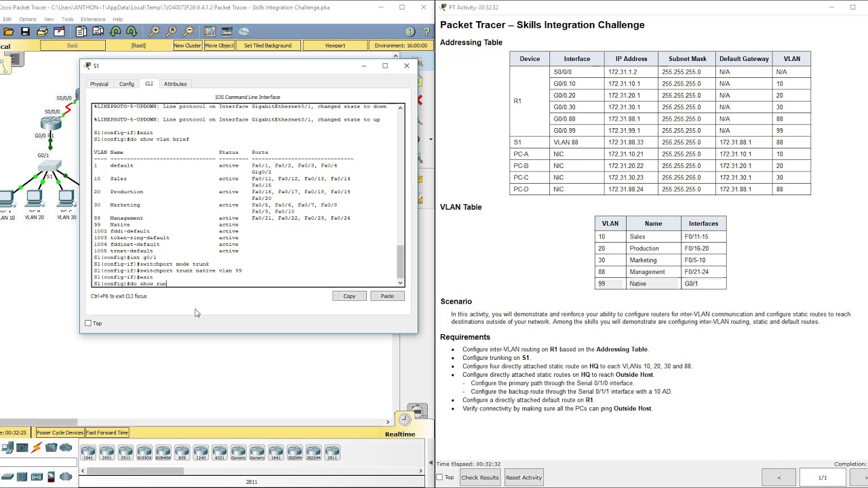Click the CLI scrollbar down arrow

pos(400,283)
